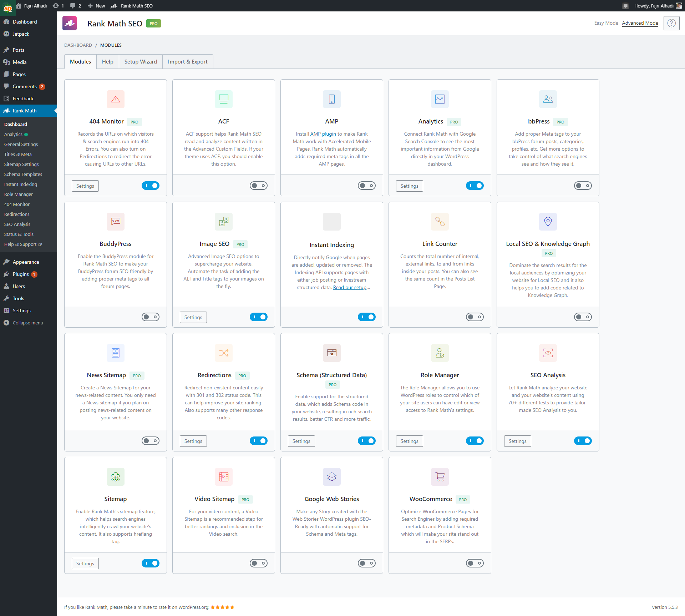Open Settings for the 404 Monitor module
Image resolution: width=685 pixels, height=616 pixels.
click(x=85, y=186)
